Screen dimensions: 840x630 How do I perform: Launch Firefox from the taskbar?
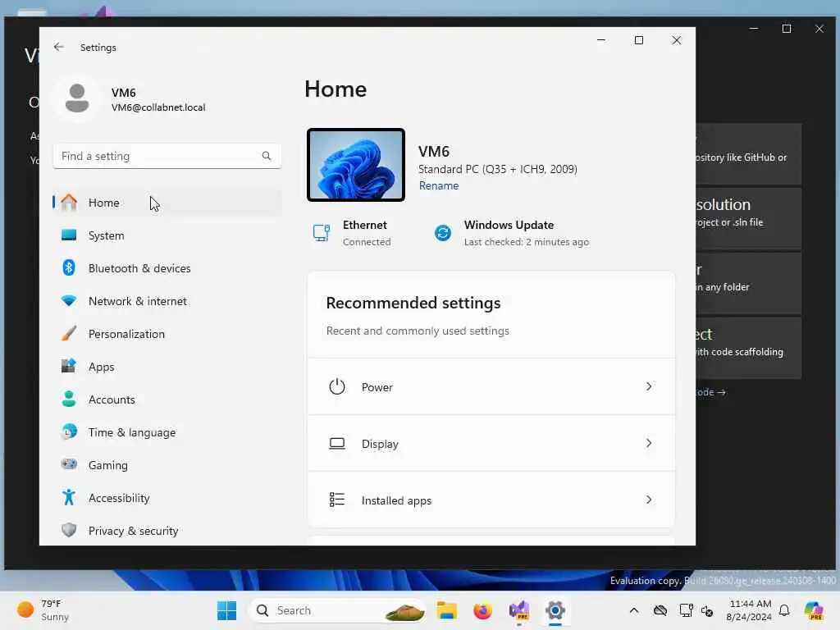click(x=482, y=610)
